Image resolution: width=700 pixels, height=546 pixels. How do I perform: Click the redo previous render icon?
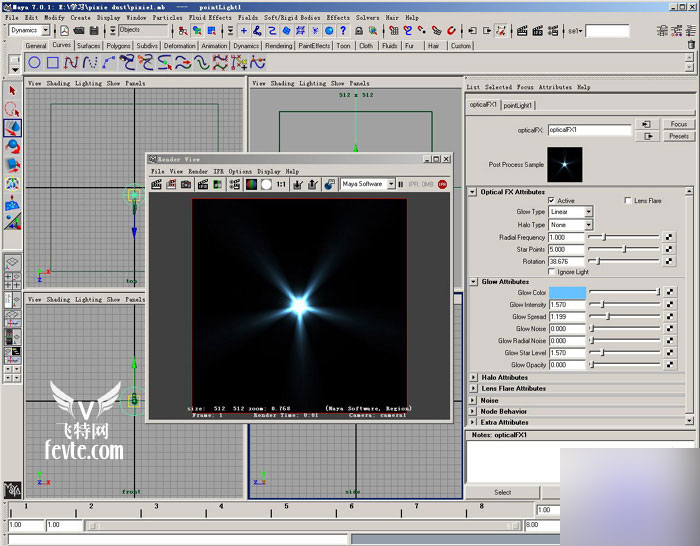(158, 184)
